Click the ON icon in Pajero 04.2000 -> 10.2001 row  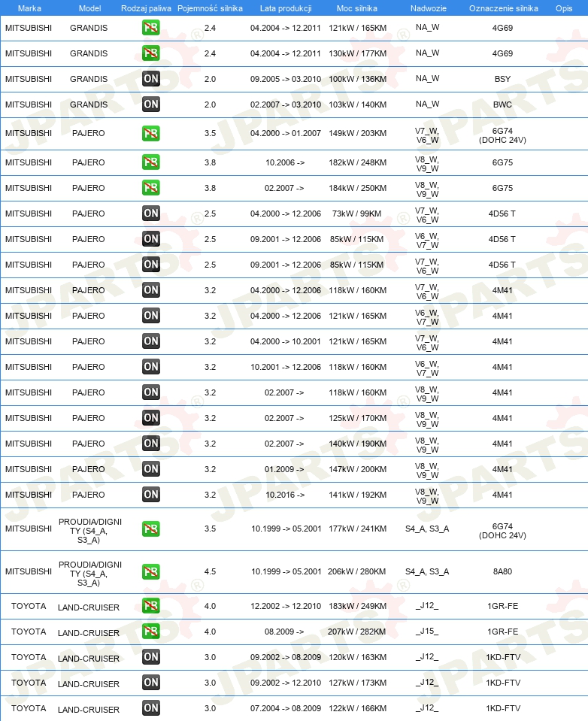tap(151, 341)
